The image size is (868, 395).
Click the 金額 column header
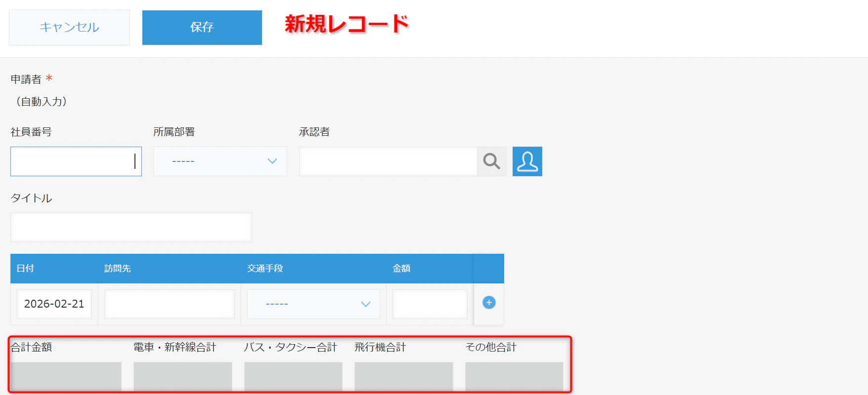click(x=401, y=269)
